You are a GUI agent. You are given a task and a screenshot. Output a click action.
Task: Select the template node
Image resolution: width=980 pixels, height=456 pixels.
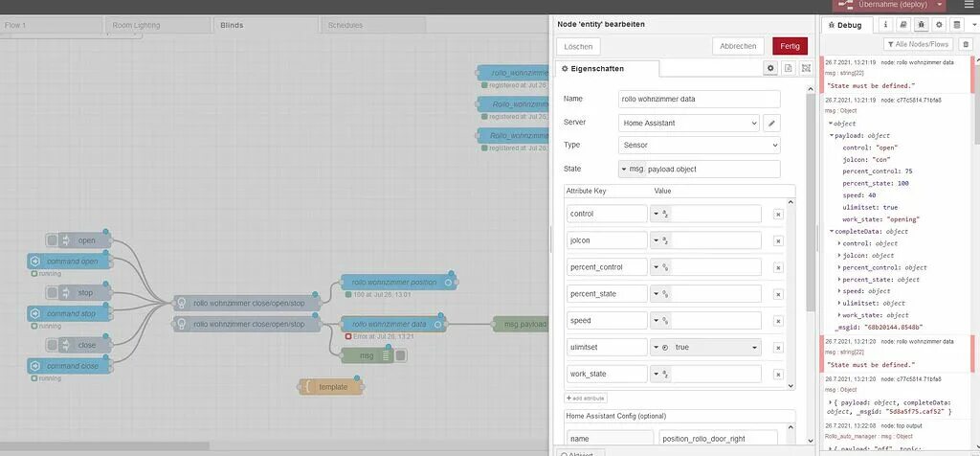click(x=330, y=387)
